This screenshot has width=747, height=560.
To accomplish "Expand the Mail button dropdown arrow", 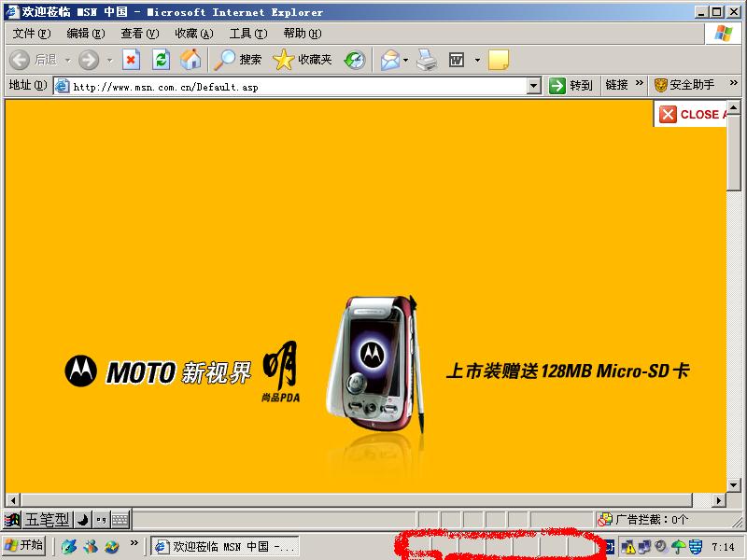I will click(x=405, y=61).
